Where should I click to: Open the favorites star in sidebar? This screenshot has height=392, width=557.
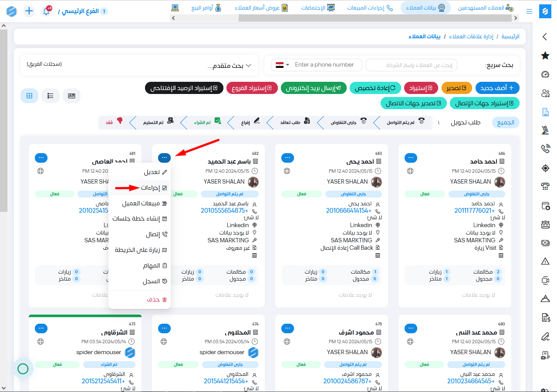tap(545, 55)
